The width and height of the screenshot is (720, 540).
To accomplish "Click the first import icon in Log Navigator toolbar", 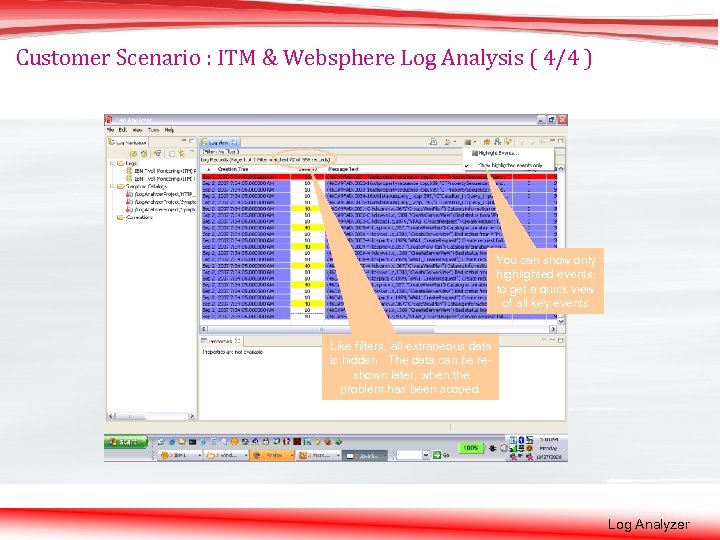I will click(x=133, y=153).
